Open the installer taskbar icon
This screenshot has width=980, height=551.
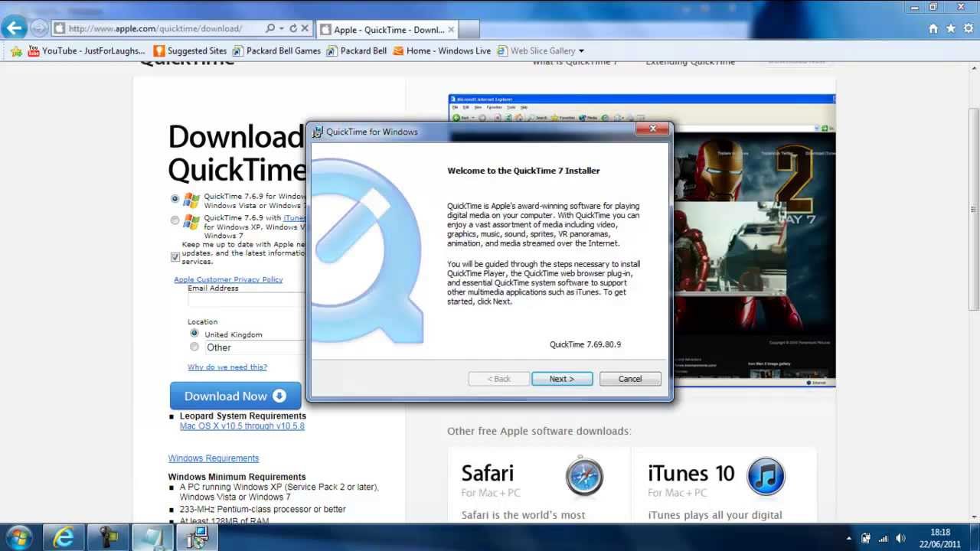(x=197, y=538)
